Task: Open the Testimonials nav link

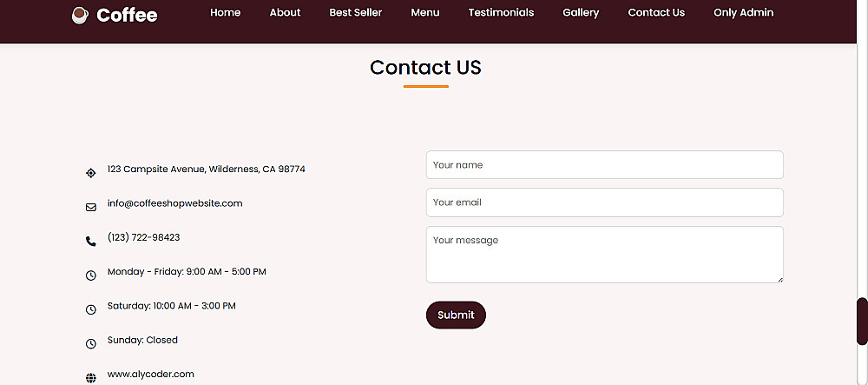Action: 501,12
